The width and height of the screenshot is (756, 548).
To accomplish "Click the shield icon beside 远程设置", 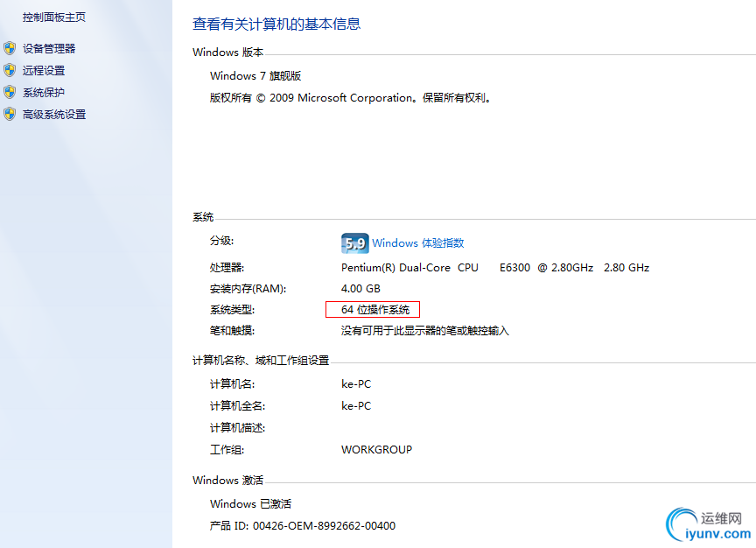I will 10,70.
